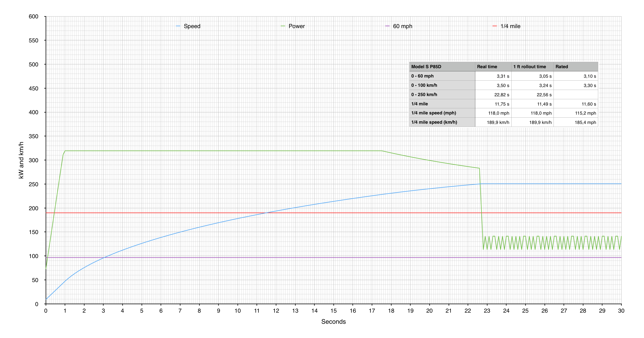The image size is (644, 338).
Task: Click the 115,2 mph rated cell
Action: point(585,113)
